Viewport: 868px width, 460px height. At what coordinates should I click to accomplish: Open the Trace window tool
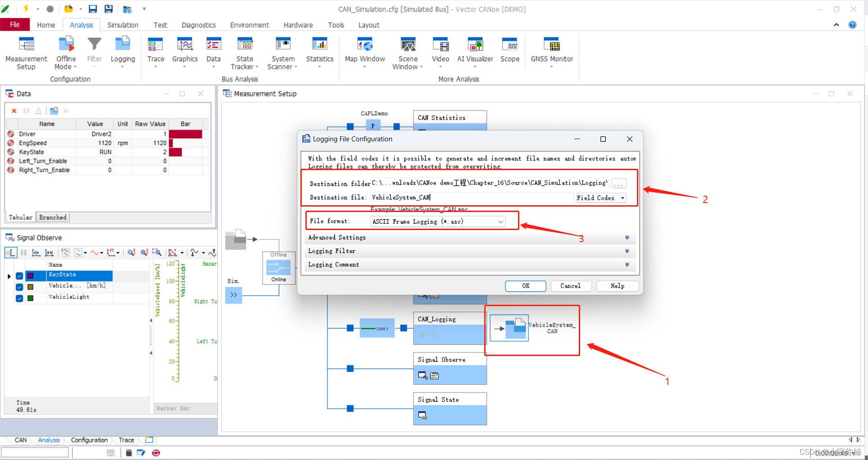point(155,52)
